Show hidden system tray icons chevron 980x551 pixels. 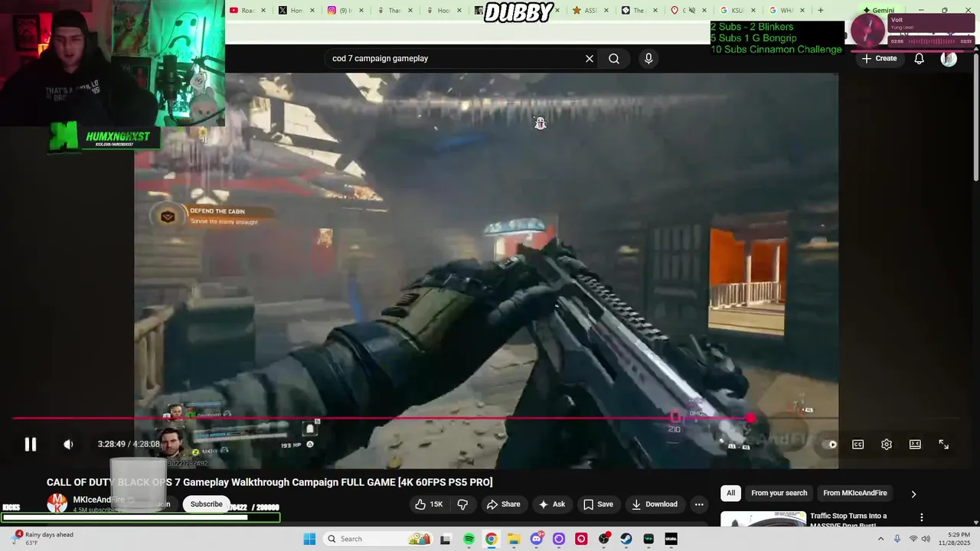tap(880, 539)
